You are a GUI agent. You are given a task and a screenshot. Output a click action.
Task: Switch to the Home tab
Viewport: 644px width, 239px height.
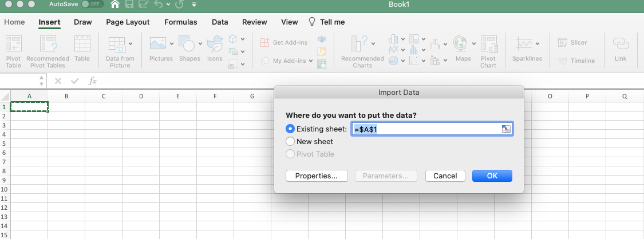14,22
